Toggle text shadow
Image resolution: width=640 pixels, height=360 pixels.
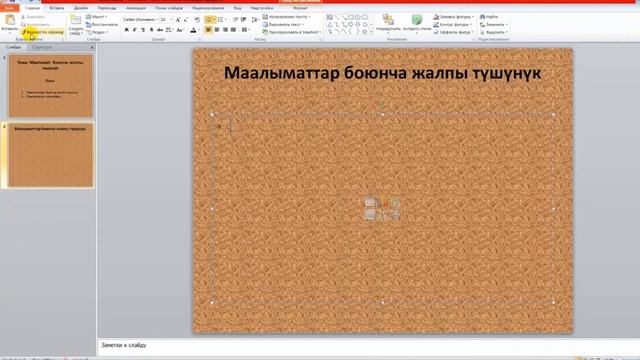click(x=151, y=30)
